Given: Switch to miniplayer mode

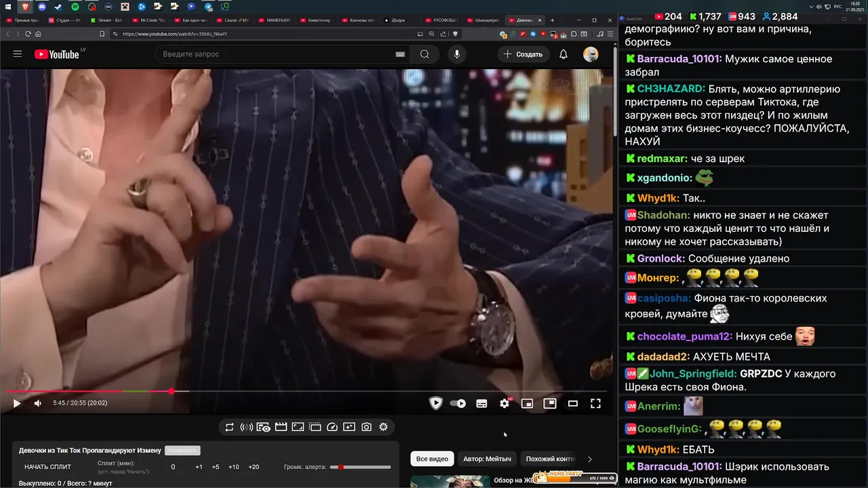Looking at the screenshot, I should point(527,403).
